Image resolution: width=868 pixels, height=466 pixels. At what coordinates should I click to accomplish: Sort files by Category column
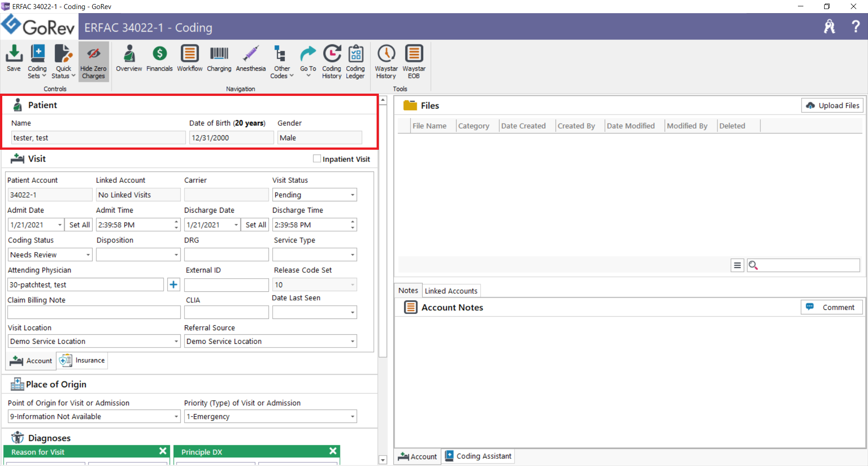pos(474,126)
